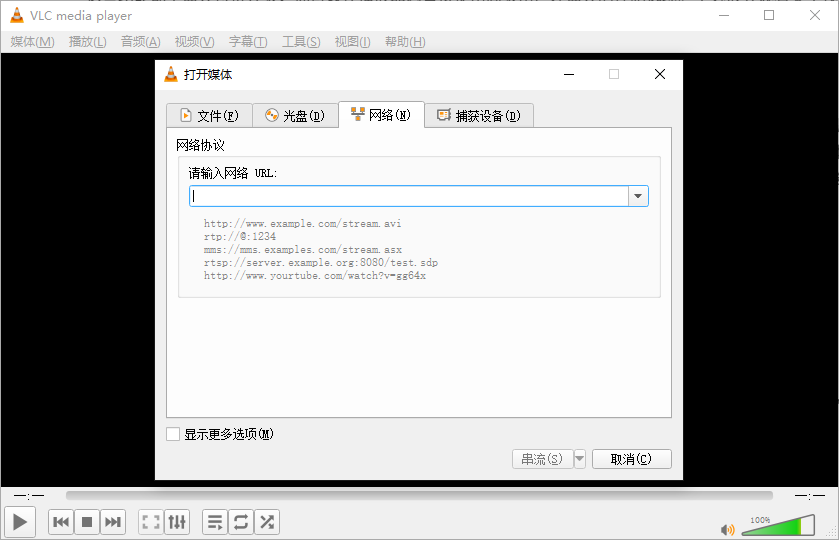Minimize the 打开媒体 dialog
This screenshot has height=540, width=839.
tap(569, 74)
